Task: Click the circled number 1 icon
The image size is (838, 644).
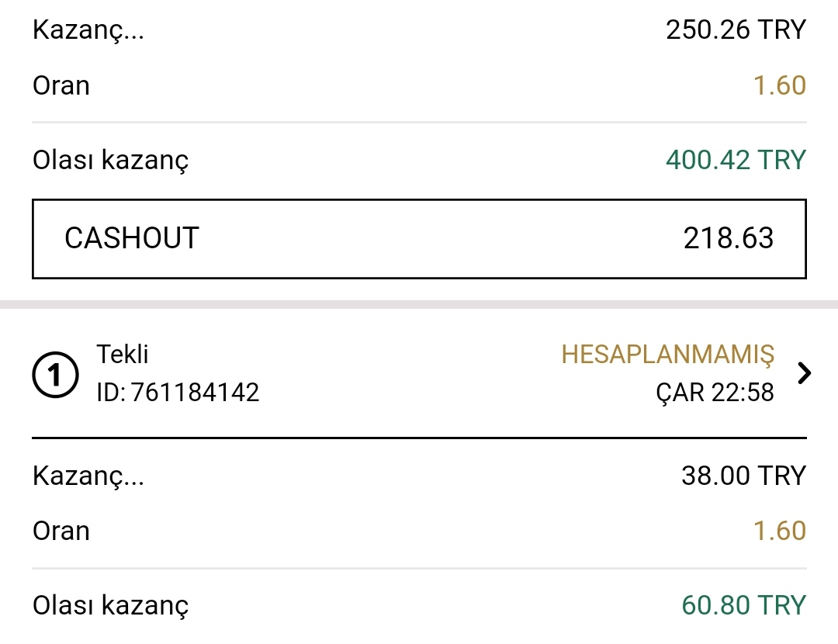Action: [x=55, y=375]
